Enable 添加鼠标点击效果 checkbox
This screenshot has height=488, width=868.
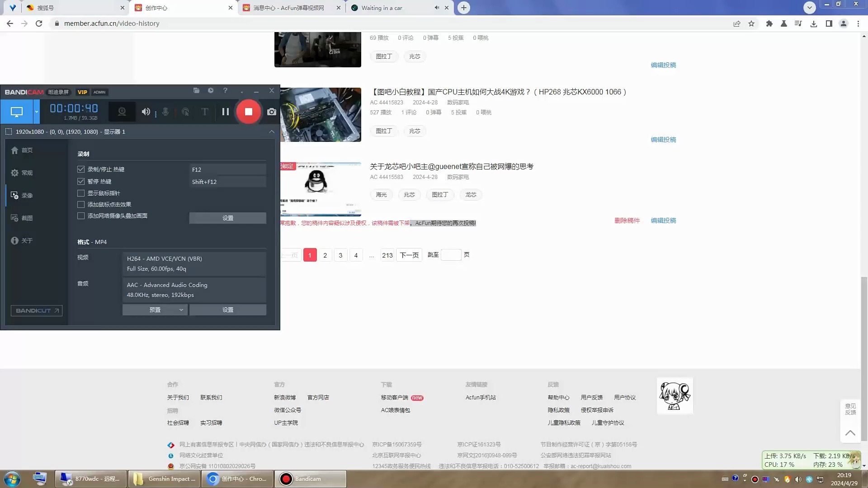[x=81, y=204]
